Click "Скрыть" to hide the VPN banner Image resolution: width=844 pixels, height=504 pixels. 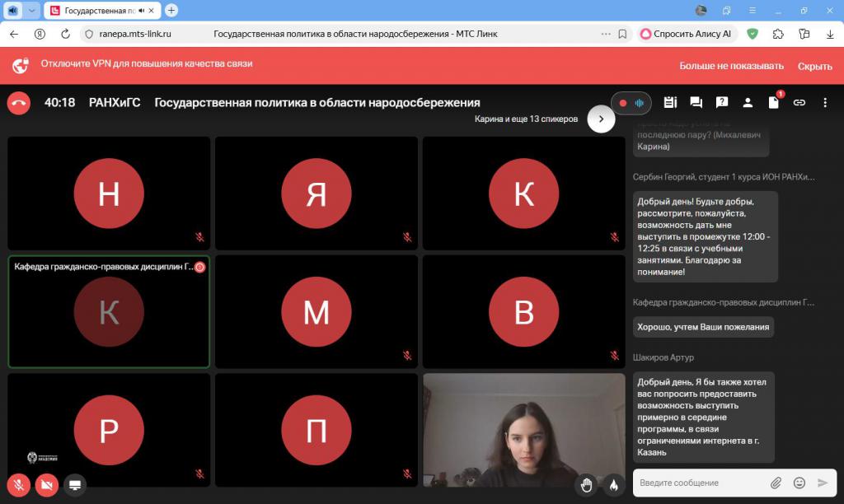[x=814, y=66]
